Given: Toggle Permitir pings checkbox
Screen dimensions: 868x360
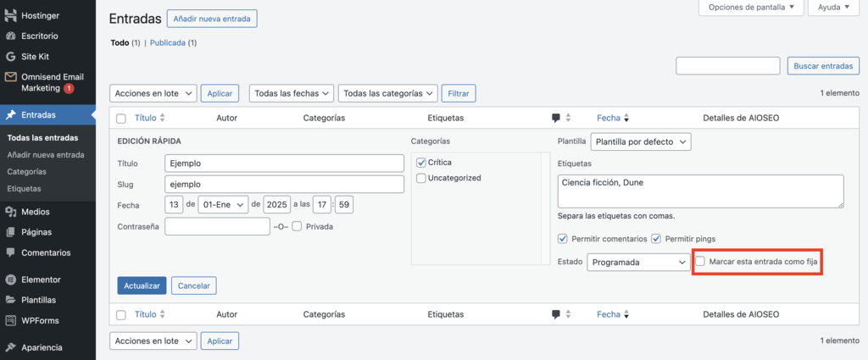Looking at the screenshot, I should tap(656, 239).
